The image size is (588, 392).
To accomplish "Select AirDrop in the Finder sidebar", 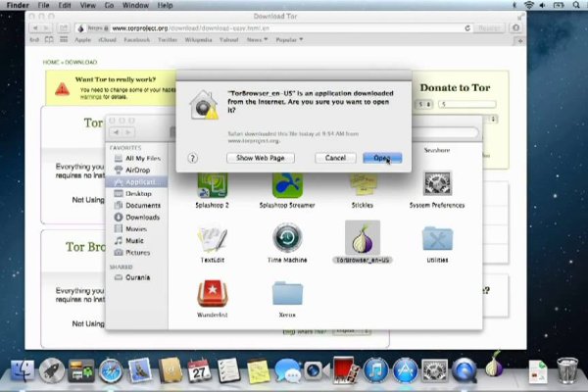I will [x=137, y=170].
